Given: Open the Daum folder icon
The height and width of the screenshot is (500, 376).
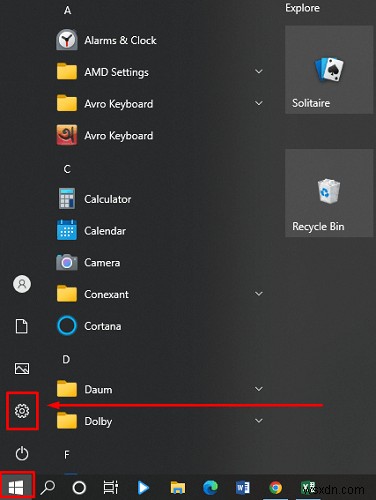Looking at the screenshot, I should click(x=67, y=388).
